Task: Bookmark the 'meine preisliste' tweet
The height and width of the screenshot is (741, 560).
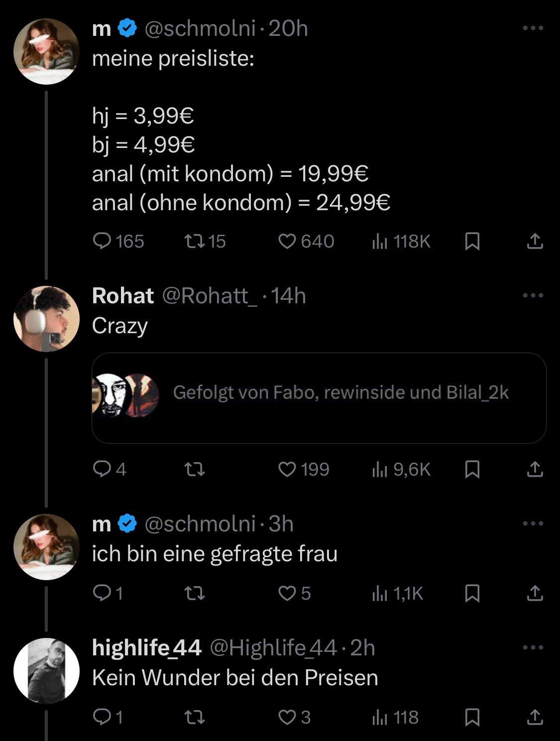Action: coord(472,242)
